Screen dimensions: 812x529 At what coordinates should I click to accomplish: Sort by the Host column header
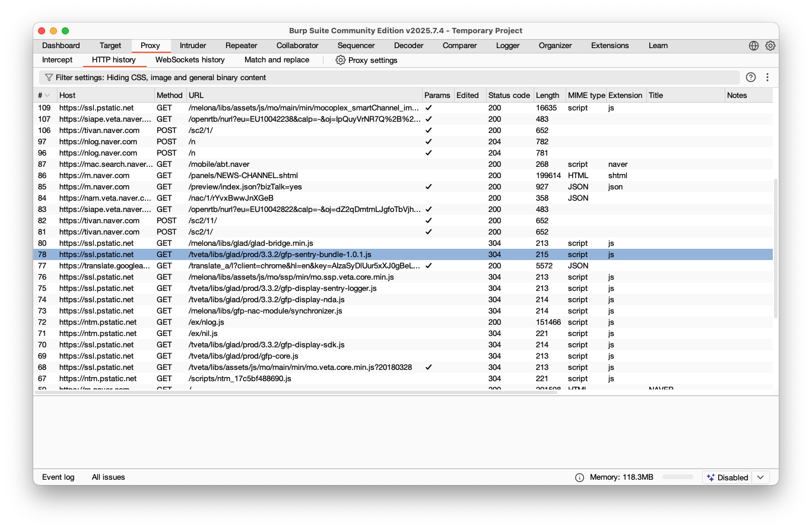[106, 96]
